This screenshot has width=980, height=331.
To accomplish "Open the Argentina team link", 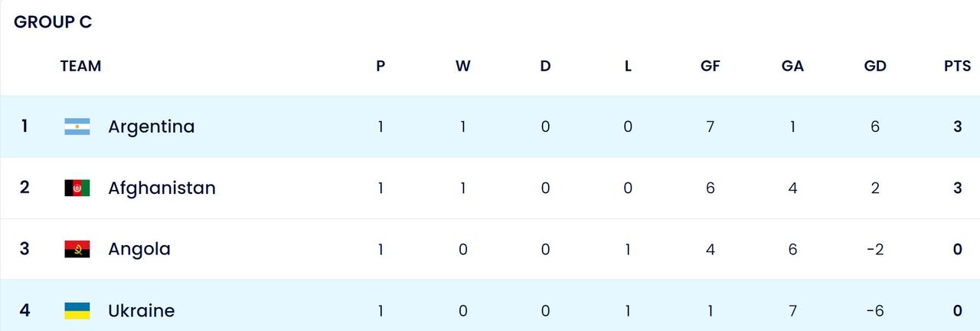I will point(152,127).
